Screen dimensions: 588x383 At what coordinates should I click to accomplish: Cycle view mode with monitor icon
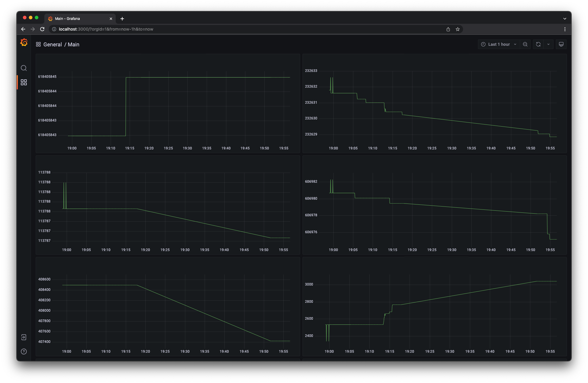click(x=561, y=44)
